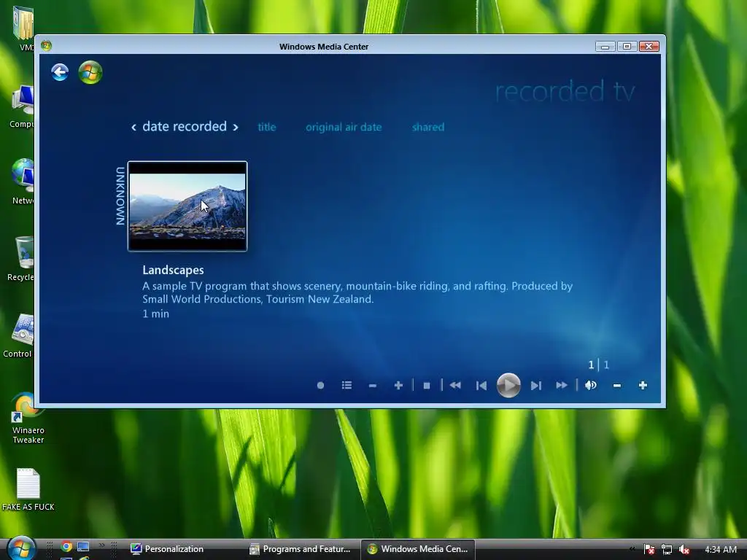Select the text file desktop icon at bottom-left
The width and height of the screenshot is (747, 560).
tap(28, 489)
